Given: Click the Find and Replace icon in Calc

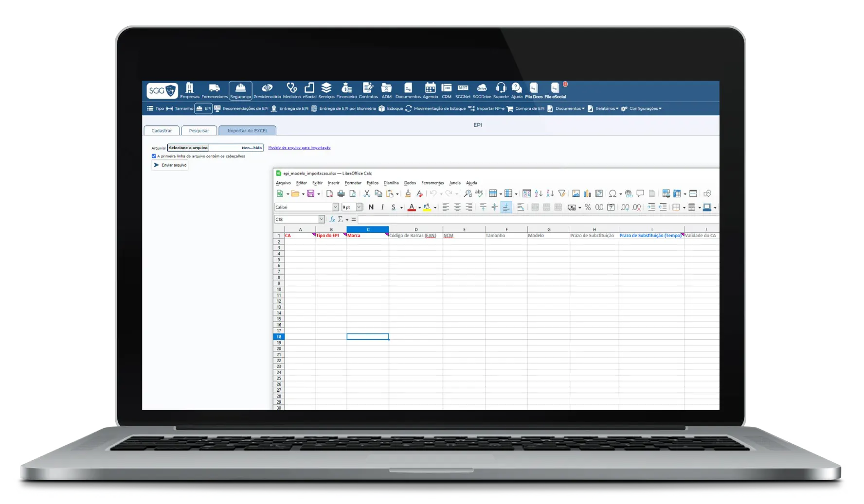Looking at the screenshot, I should pyautogui.click(x=468, y=193).
